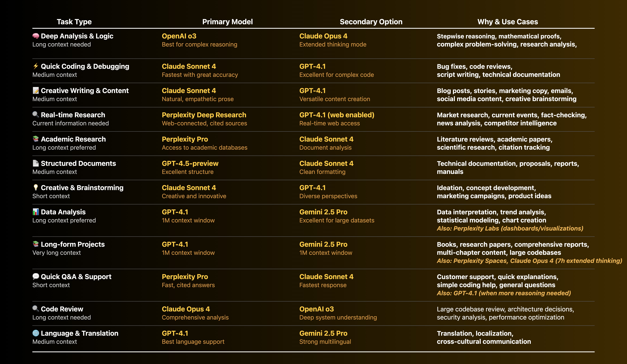Click the lightning bolt icon beside Quick Coding
627x364 pixels.
pyautogui.click(x=36, y=66)
